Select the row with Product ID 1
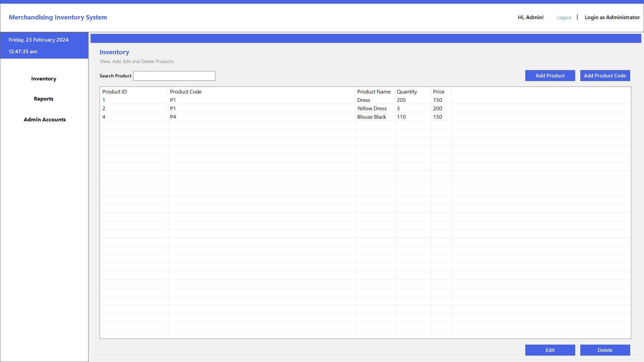 tap(365, 100)
